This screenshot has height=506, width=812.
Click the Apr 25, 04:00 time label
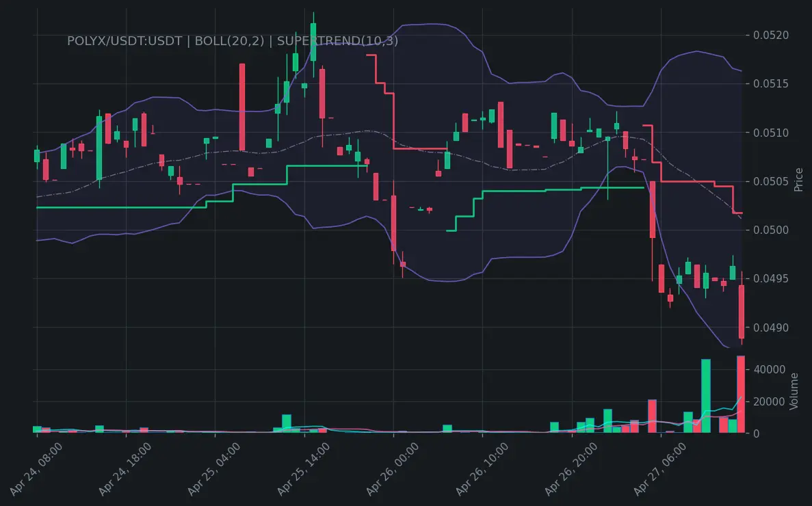(214, 469)
